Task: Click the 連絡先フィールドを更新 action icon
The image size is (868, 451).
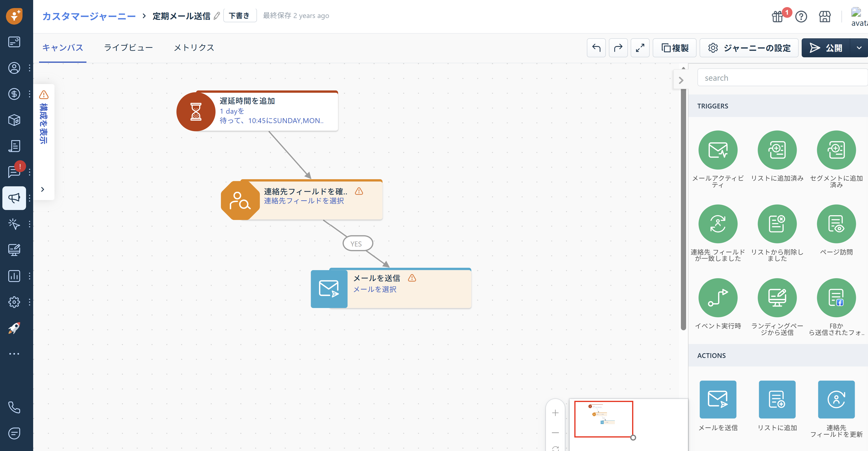Action: [836, 399]
